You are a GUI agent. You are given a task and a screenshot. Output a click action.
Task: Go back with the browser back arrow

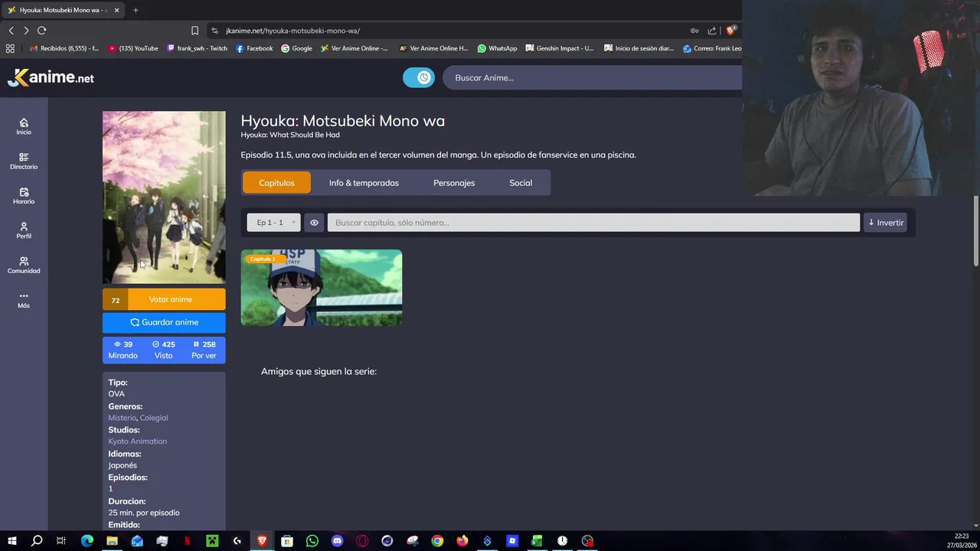pos(11,31)
